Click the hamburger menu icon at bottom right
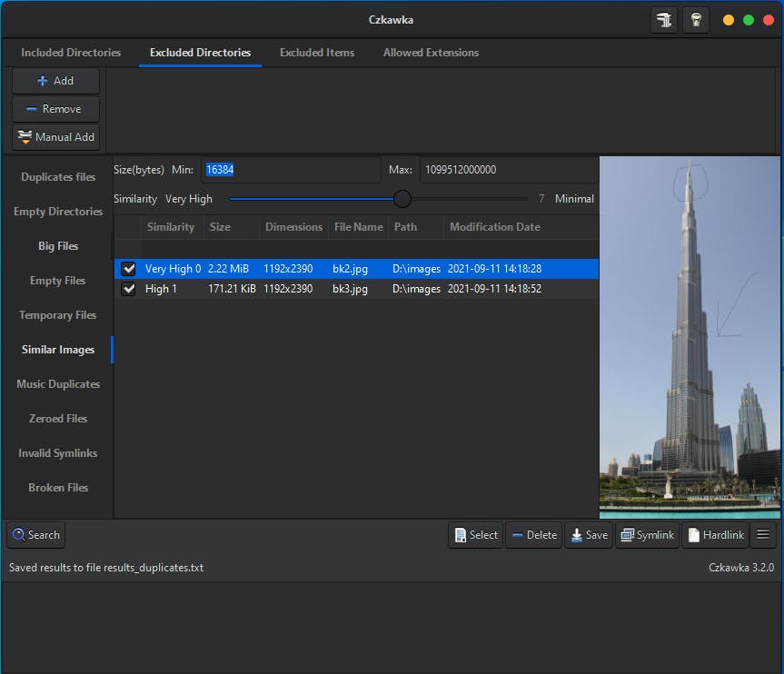784x674 pixels. (763, 535)
